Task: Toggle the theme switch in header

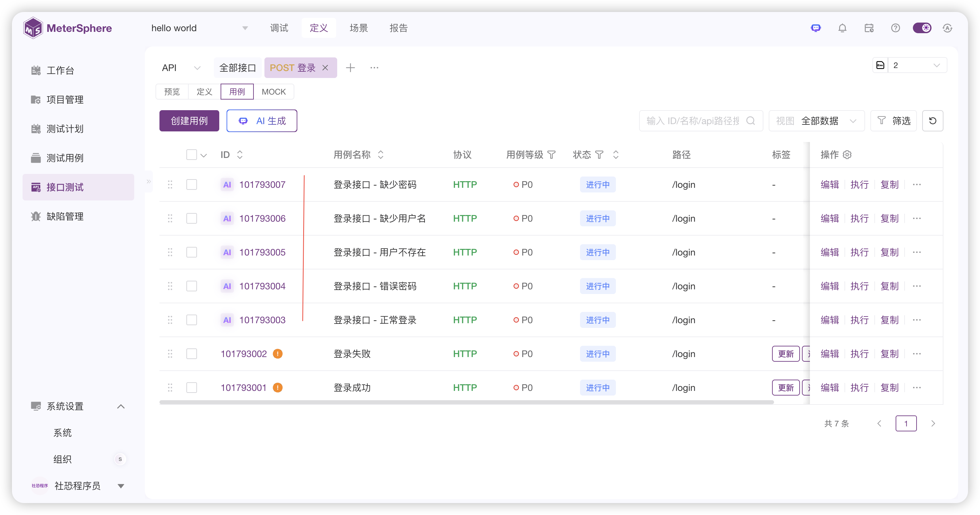Action: click(922, 28)
